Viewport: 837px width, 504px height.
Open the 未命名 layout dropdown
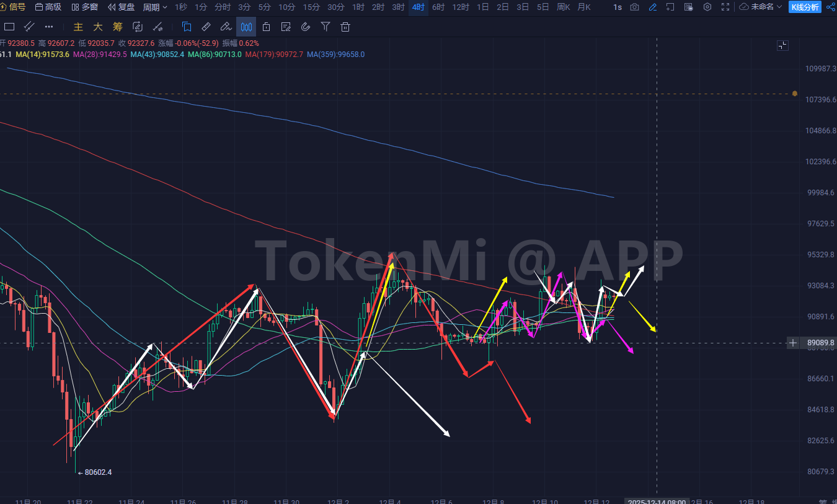click(761, 7)
